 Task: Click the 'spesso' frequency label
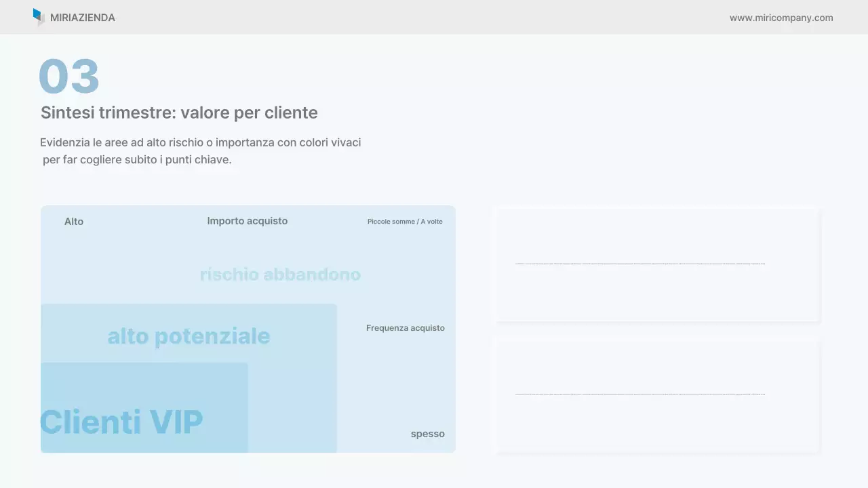pos(427,433)
